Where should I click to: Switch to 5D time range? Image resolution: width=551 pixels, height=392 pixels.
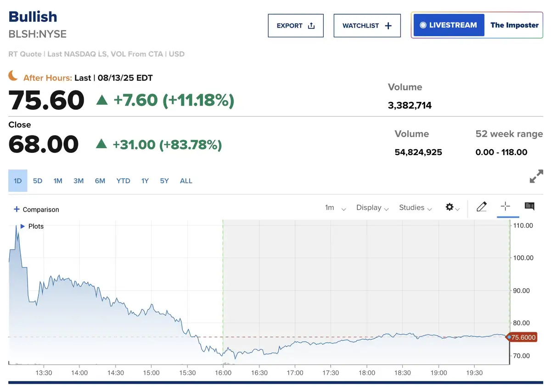click(38, 181)
